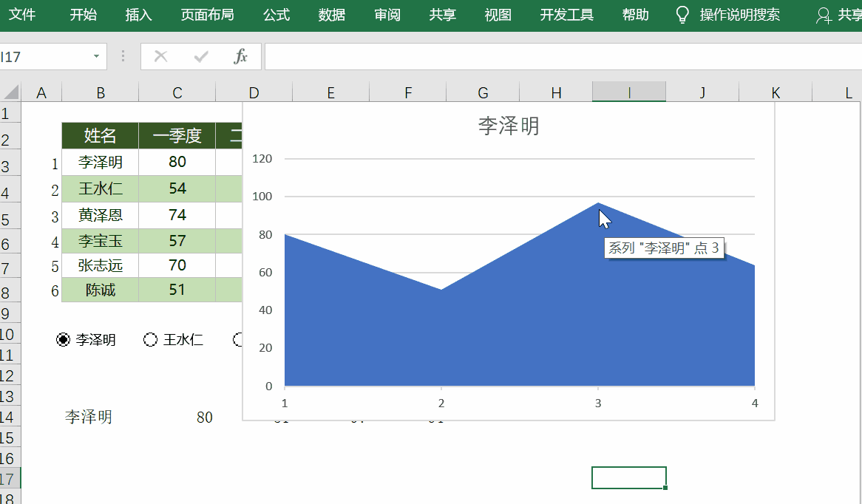The image size is (862, 504).
Task: Click the insert function fx icon
Action: click(241, 57)
